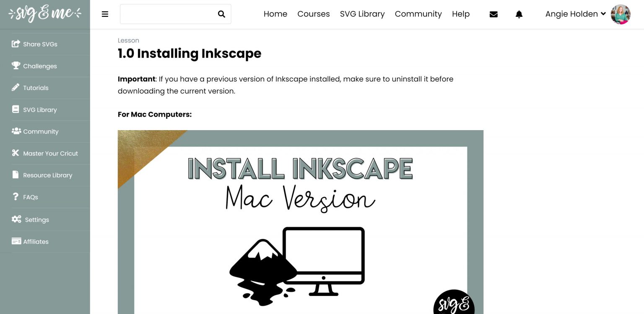
Task: Expand the Angie Holden account dropdown
Action: coord(574,14)
